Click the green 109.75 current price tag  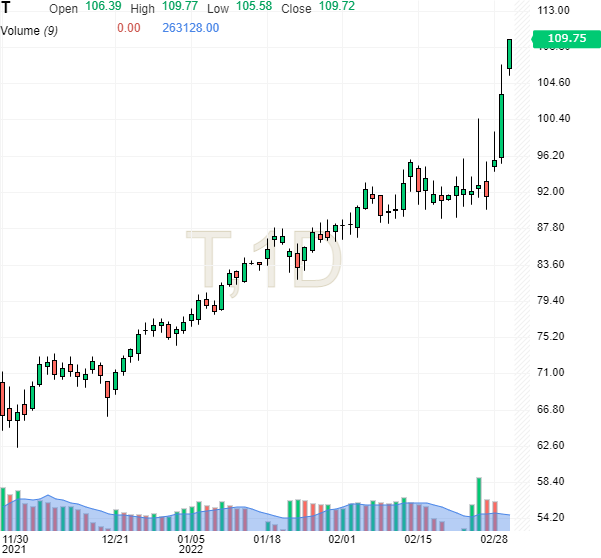565,41
